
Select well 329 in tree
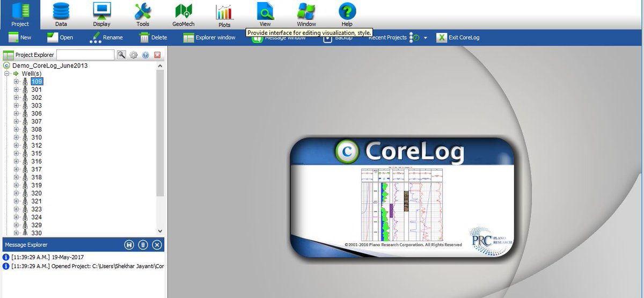[x=36, y=225]
